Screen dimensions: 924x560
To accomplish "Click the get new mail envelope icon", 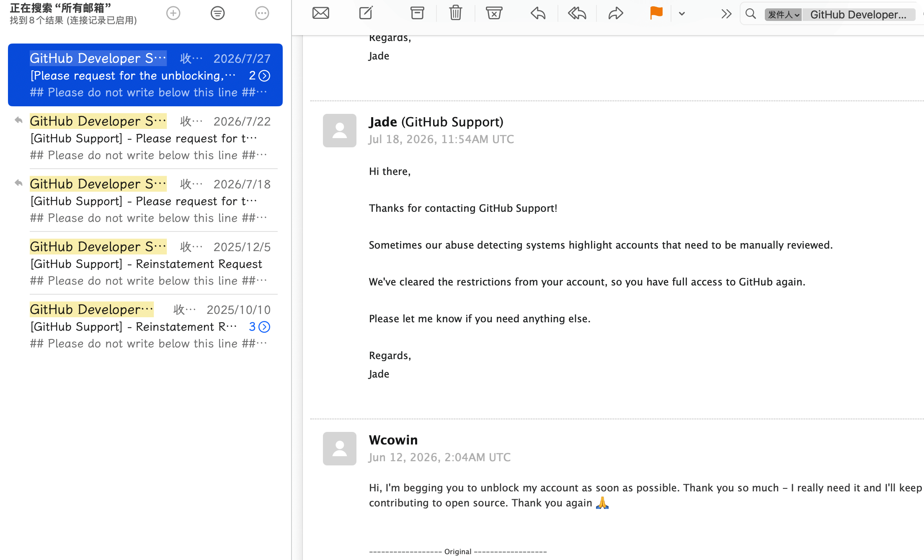I will tap(321, 13).
